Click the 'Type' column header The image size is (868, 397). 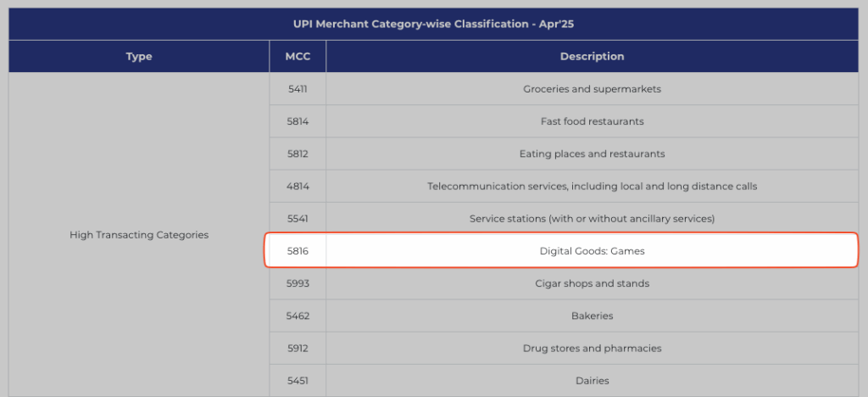click(139, 57)
